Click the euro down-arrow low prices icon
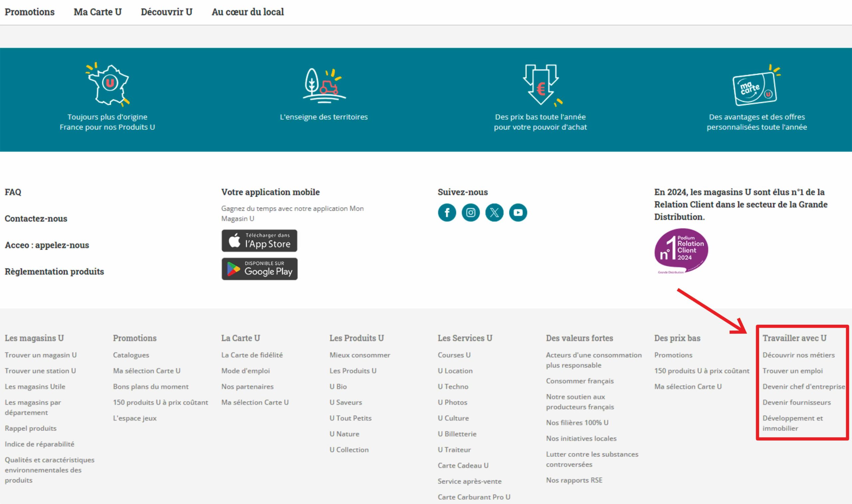This screenshot has width=852, height=504. point(542,85)
